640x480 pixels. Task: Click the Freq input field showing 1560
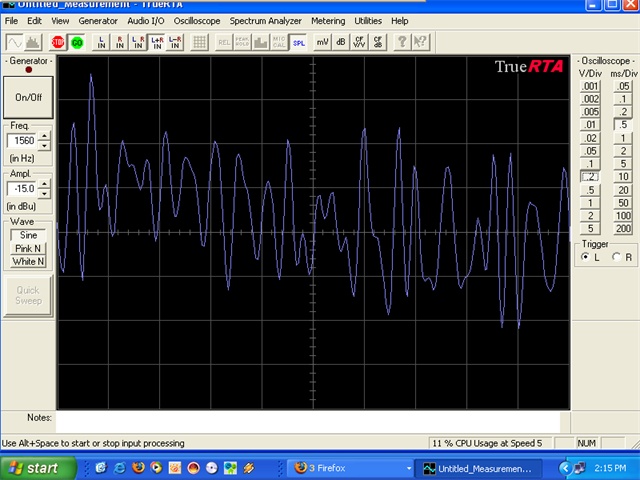point(22,141)
